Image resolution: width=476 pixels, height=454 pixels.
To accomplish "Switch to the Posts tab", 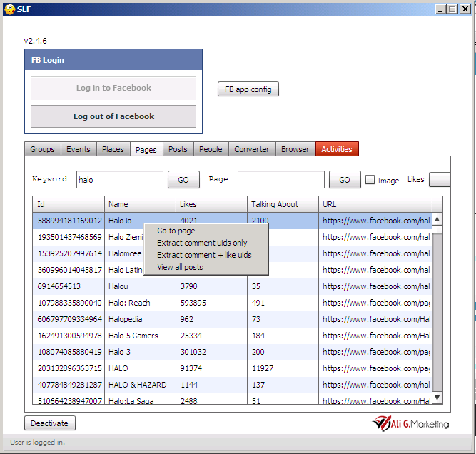I will click(x=178, y=149).
